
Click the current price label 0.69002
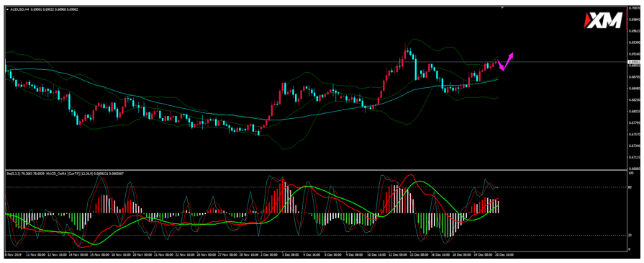(634, 62)
